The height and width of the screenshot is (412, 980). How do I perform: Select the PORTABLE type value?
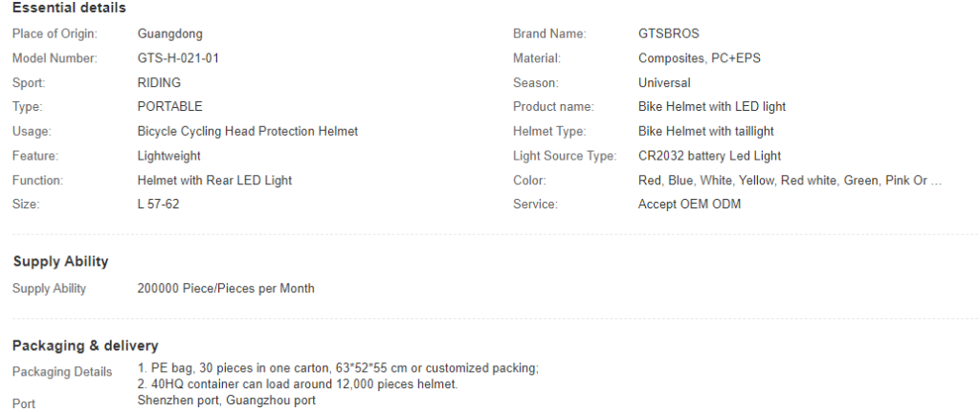tap(170, 107)
